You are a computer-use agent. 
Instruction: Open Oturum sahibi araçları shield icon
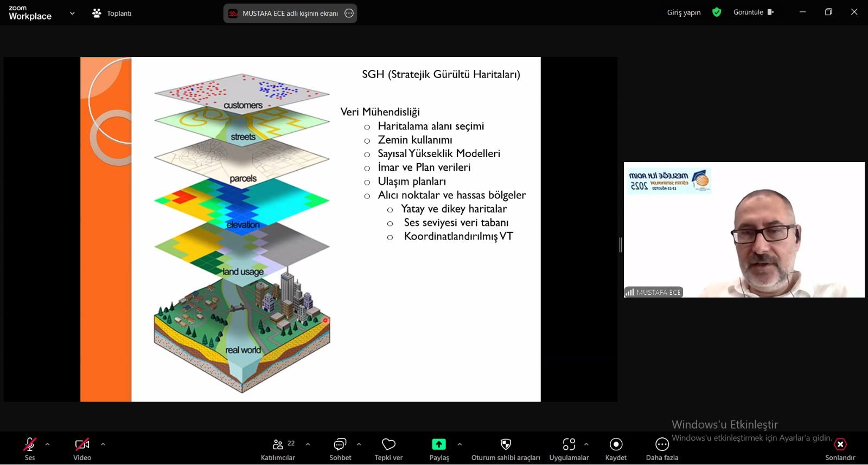506,445
